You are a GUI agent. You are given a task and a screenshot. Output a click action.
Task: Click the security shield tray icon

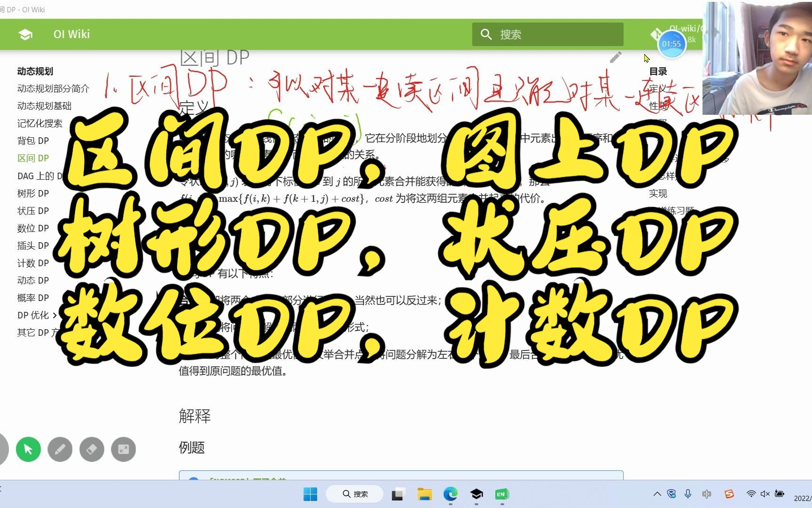pyautogui.click(x=671, y=494)
